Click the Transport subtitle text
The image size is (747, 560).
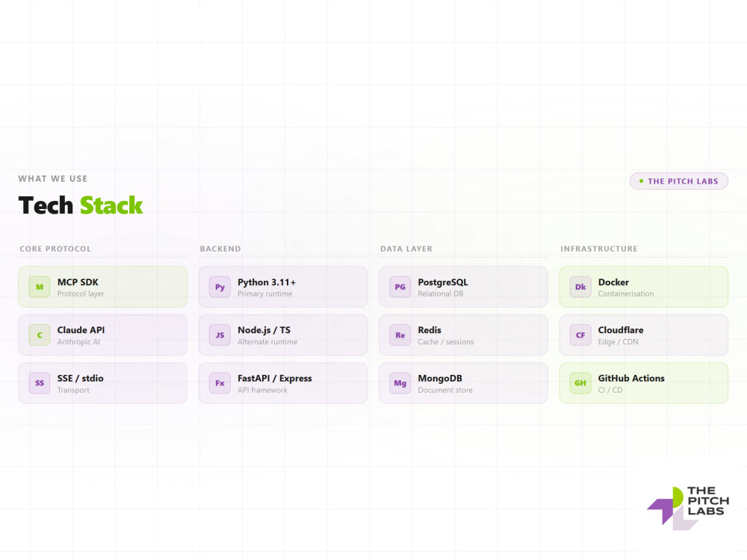point(73,390)
